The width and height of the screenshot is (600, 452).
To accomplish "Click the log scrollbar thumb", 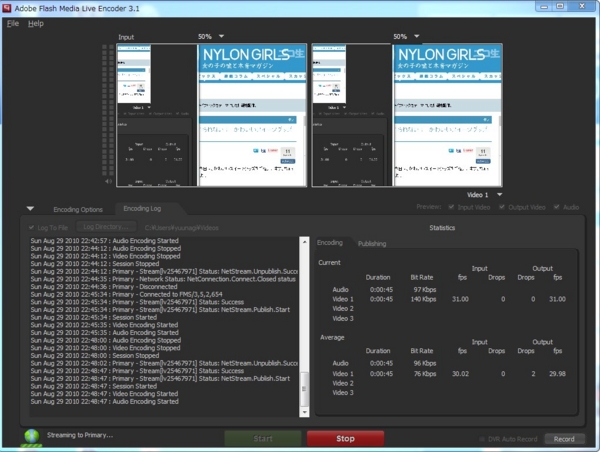I will coord(305,389).
